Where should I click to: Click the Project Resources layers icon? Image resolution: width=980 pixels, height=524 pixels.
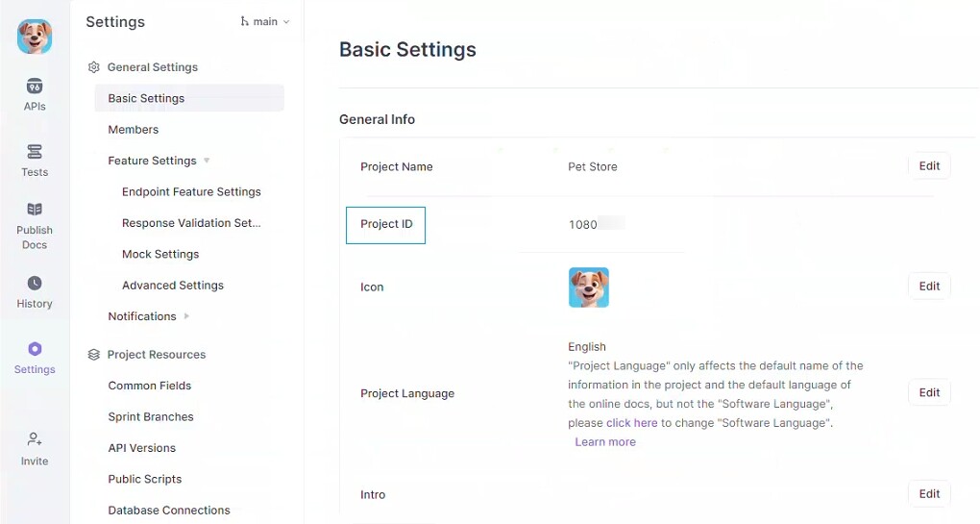pos(94,355)
